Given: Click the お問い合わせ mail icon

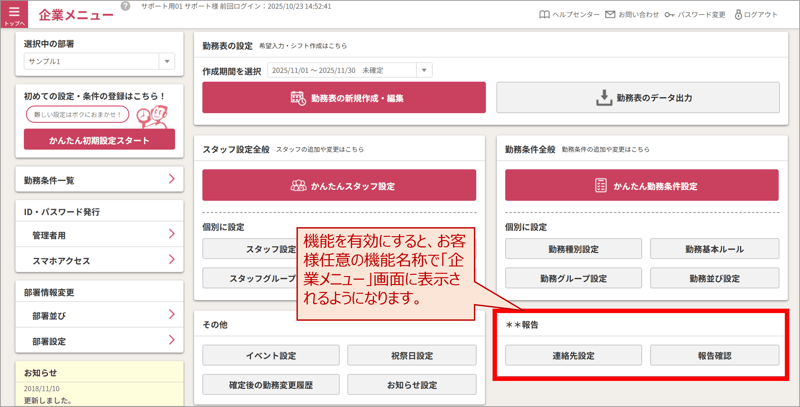Looking at the screenshot, I should pyautogui.click(x=611, y=15).
